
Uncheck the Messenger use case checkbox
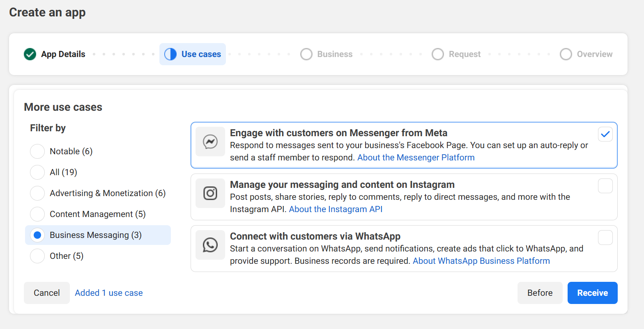605,134
